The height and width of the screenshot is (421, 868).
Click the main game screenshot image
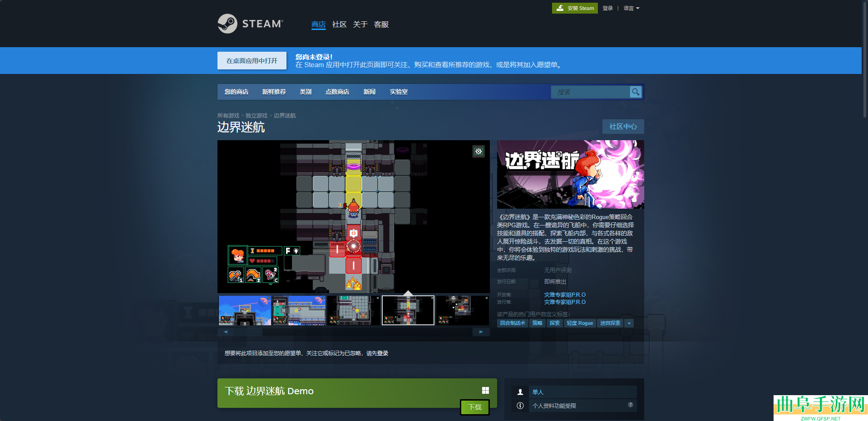[354, 216]
